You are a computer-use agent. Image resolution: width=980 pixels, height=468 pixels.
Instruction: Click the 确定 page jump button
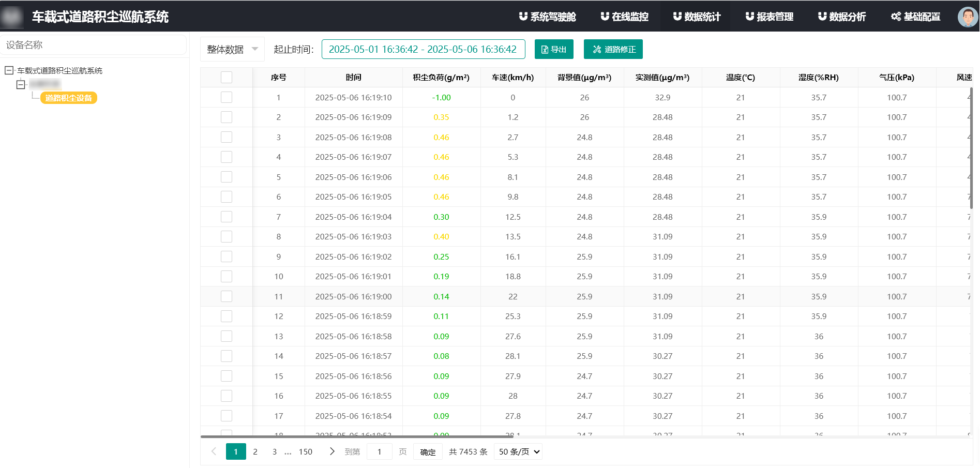point(428,451)
